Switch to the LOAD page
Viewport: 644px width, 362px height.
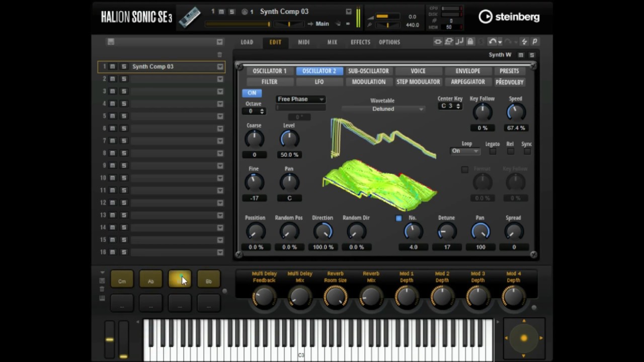(247, 42)
